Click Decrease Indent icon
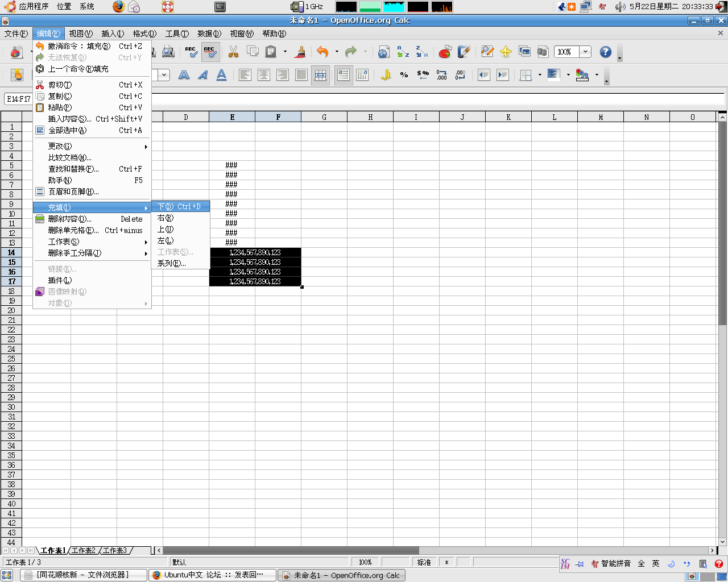The width and height of the screenshot is (728, 582). (x=484, y=75)
